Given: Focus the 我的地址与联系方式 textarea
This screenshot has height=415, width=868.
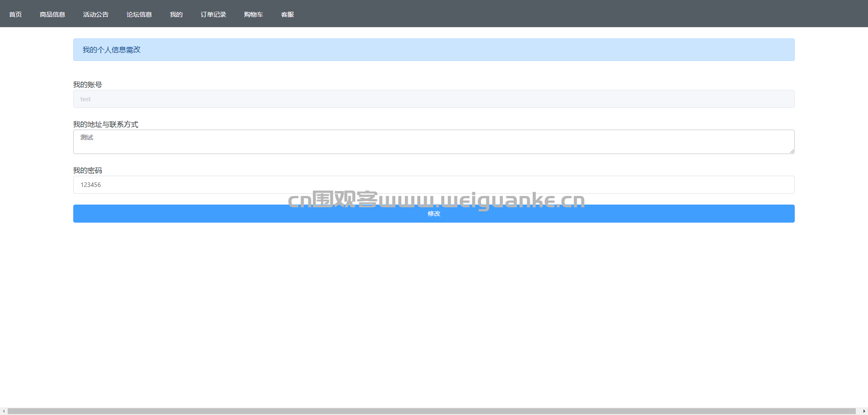Looking at the screenshot, I should coord(434,142).
